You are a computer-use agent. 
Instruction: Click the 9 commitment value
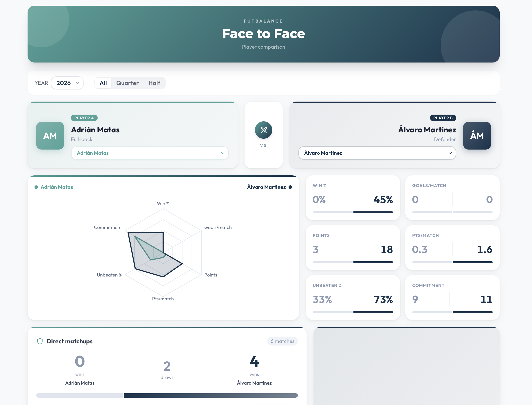pos(415,300)
